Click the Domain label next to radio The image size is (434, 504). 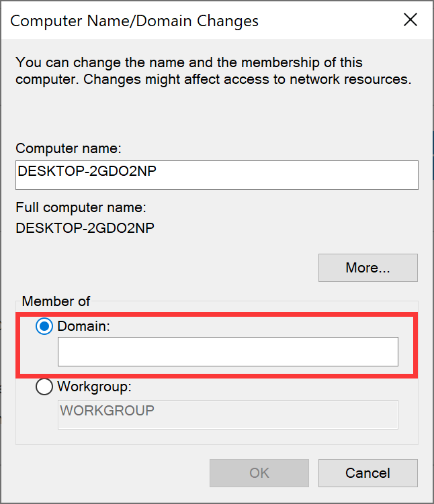coord(84,326)
